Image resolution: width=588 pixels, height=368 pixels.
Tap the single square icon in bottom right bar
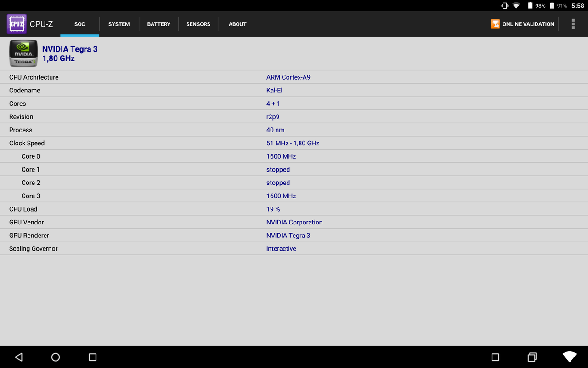tap(495, 357)
